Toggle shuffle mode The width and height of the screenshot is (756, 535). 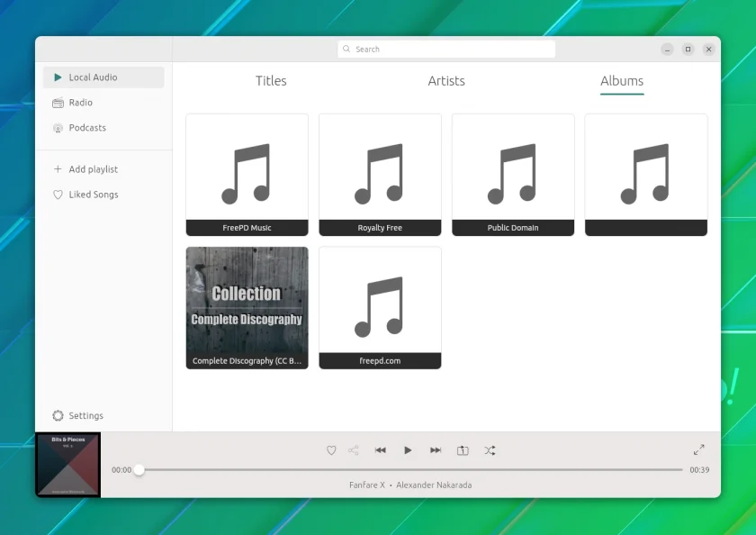point(490,450)
